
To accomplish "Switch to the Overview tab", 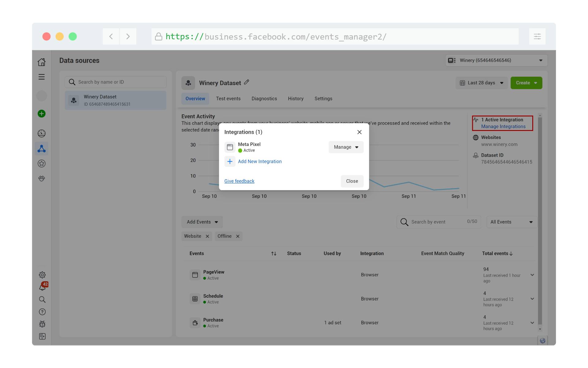I will click(x=195, y=99).
